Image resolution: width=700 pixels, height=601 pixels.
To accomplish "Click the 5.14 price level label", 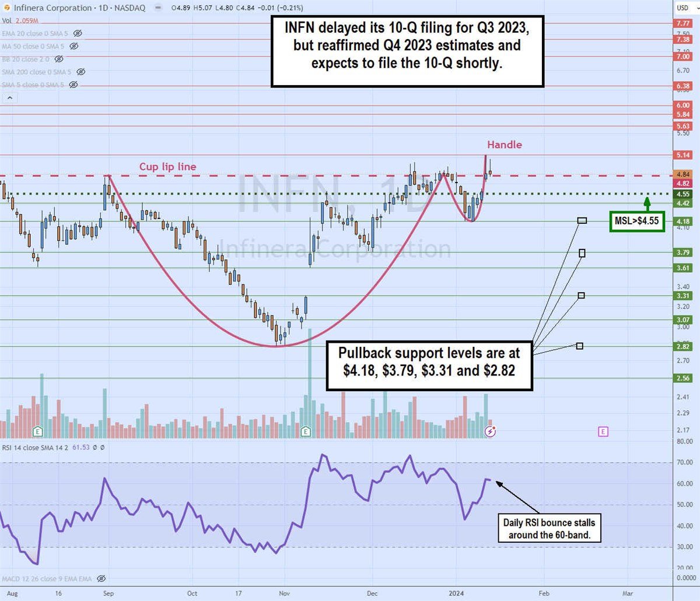I will (x=682, y=155).
